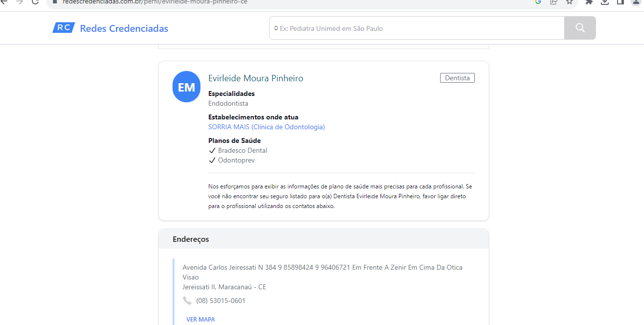Click the blue EM avatar circle
644x325 pixels.
point(187,87)
